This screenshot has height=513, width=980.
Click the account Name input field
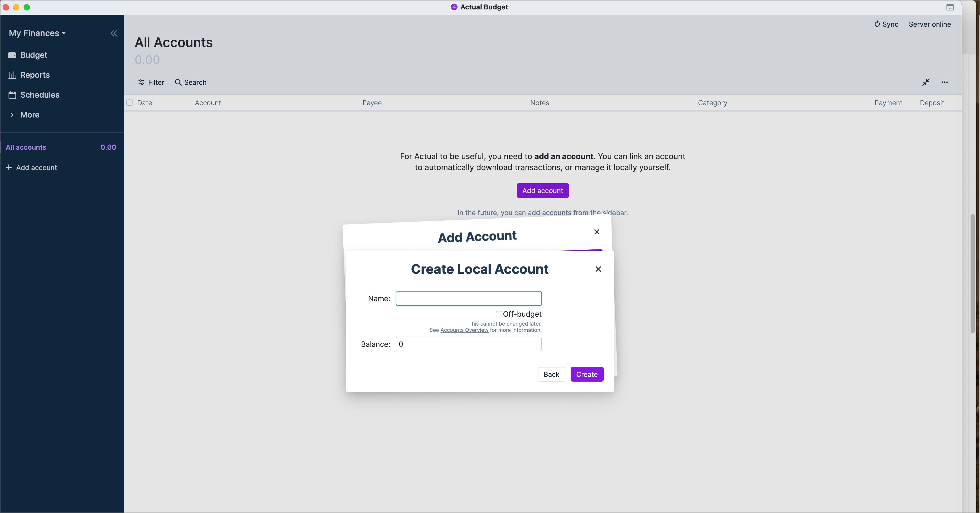point(468,299)
